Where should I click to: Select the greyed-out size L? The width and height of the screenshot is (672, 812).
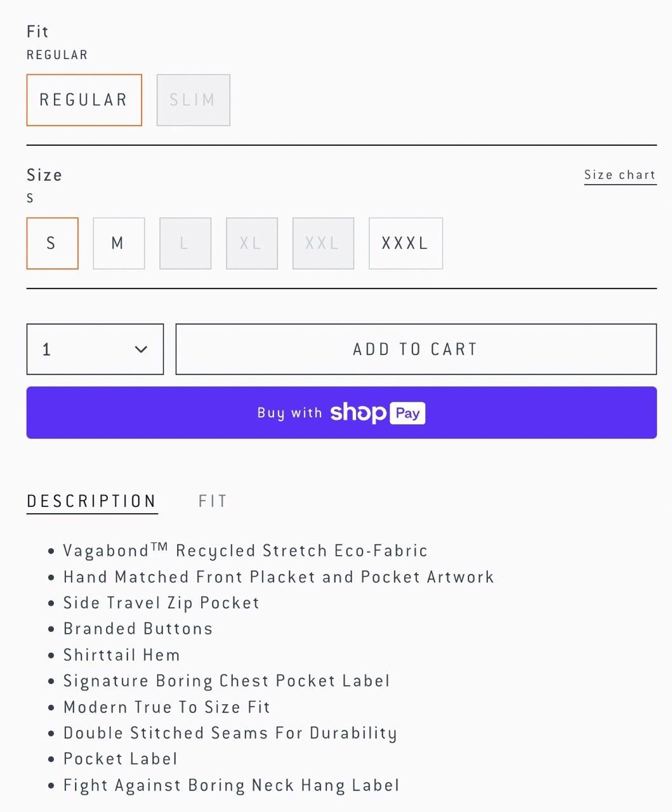click(185, 244)
